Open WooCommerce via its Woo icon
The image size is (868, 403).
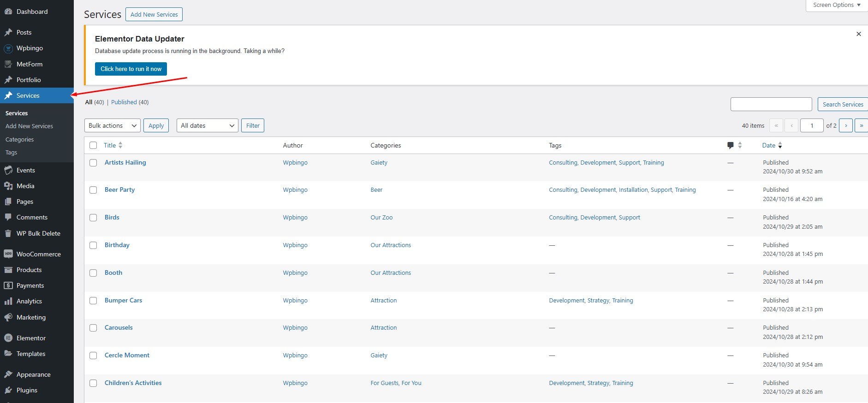tap(8, 254)
